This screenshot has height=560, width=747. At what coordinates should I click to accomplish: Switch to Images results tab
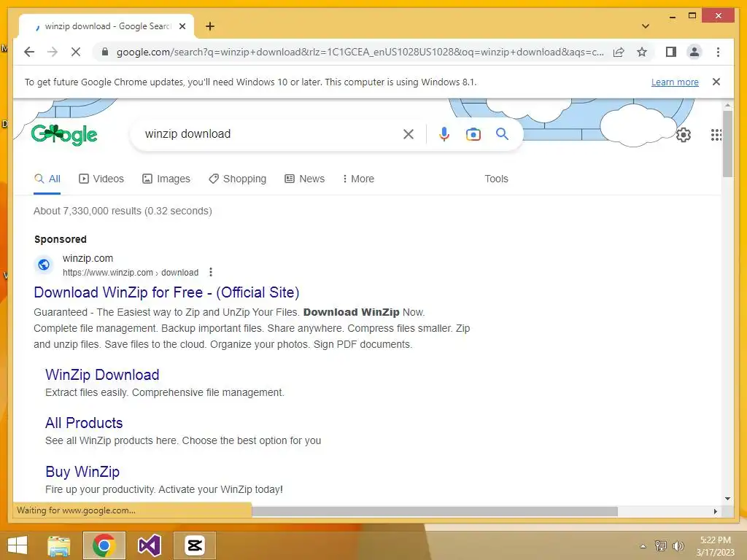pyautogui.click(x=166, y=179)
